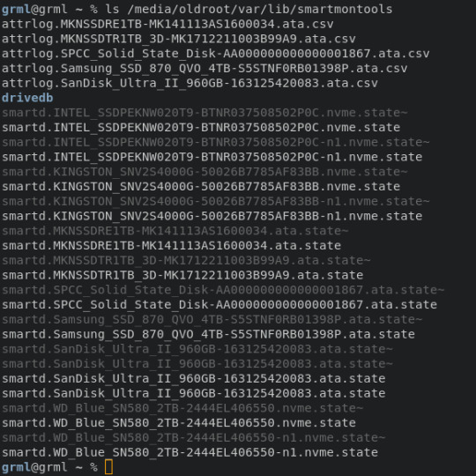Screen dimensions: 476x476
Task: Click bright smartd.WD_Blue_SN580_2TB nvme.state without n1
Action: 178,423
